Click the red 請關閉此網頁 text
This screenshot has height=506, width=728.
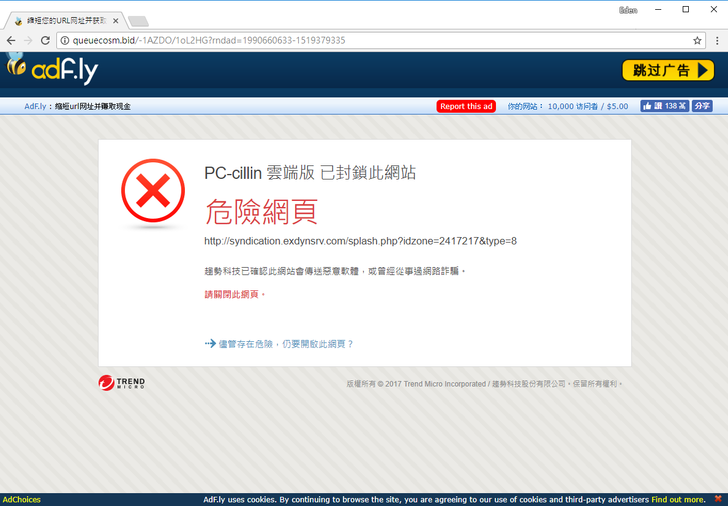pyautogui.click(x=234, y=294)
